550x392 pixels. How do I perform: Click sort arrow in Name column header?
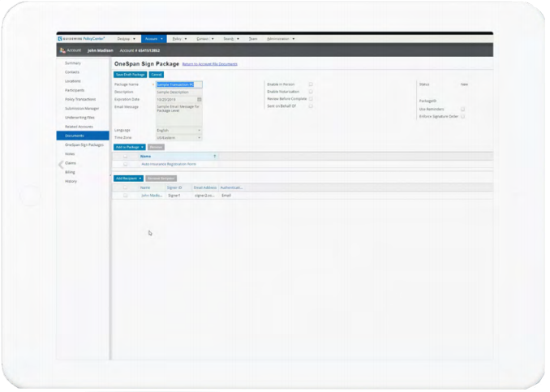click(x=214, y=156)
